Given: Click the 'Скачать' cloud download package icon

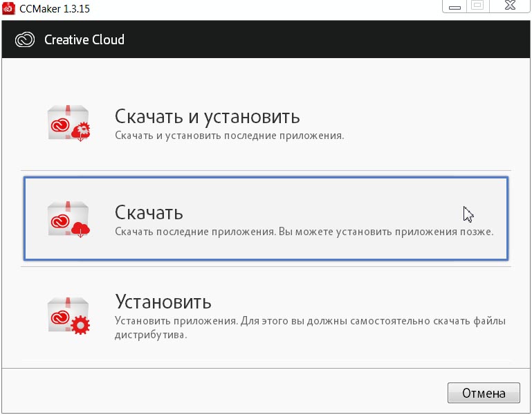Looking at the screenshot, I should click(69, 219).
